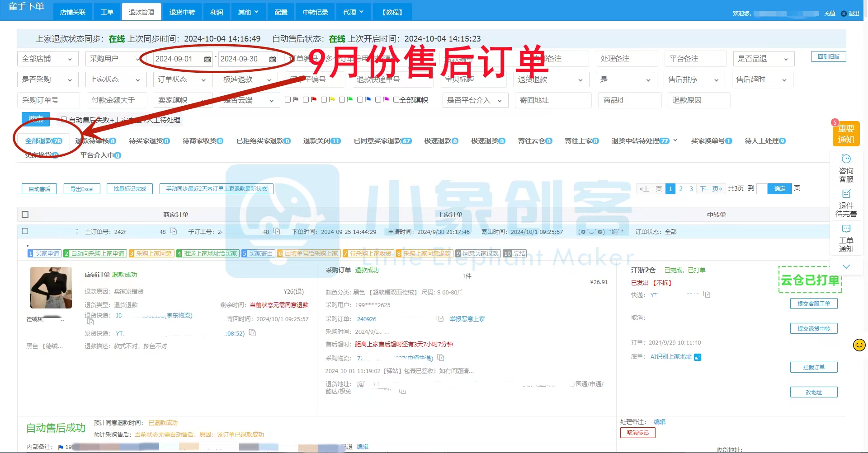Collapse the right sidebar with the chevron
The image size is (868, 453).
click(846, 266)
